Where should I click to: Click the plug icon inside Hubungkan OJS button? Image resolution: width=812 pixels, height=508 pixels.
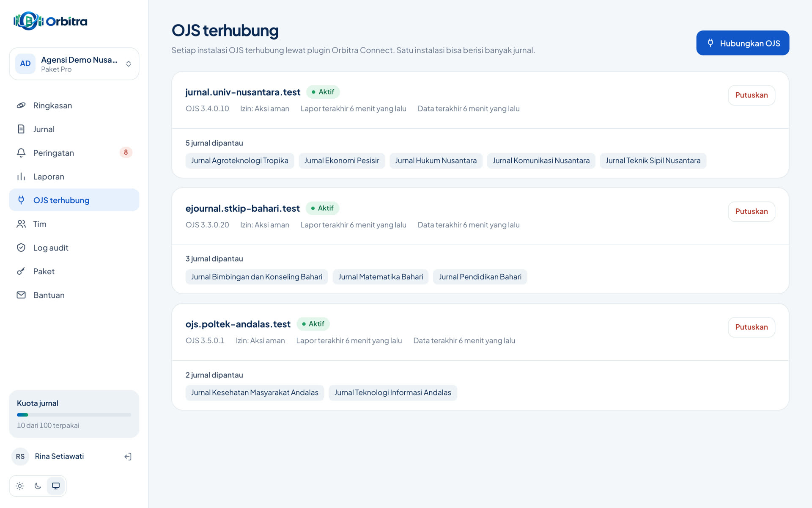point(710,43)
